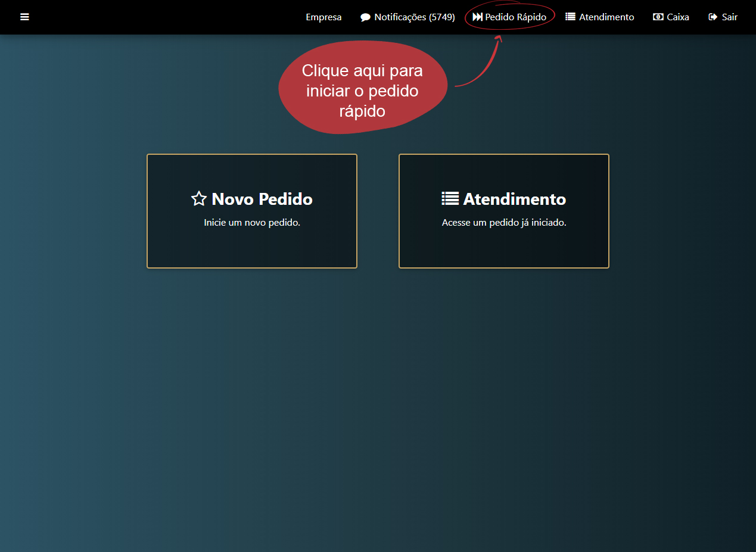Click the Novo Pedido heading
The image size is (756, 552).
coord(262,199)
